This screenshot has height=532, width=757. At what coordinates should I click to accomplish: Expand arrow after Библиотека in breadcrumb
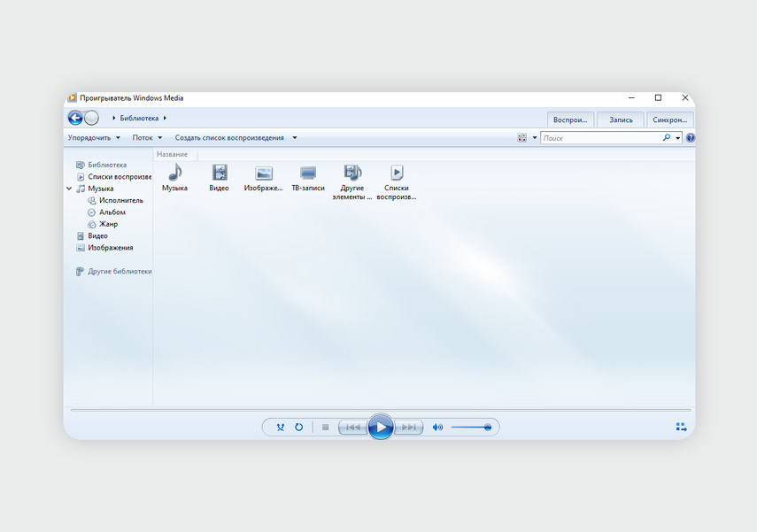click(165, 118)
